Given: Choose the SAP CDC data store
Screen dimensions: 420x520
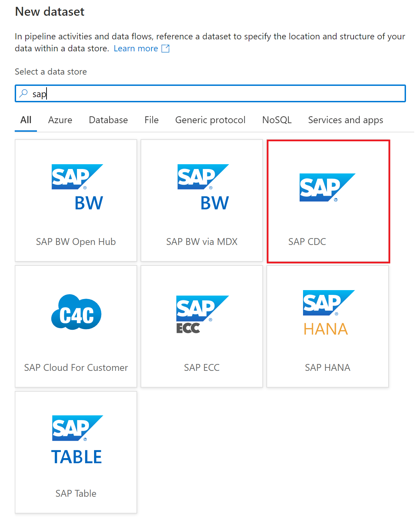Looking at the screenshot, I should (x=328, y=200).
